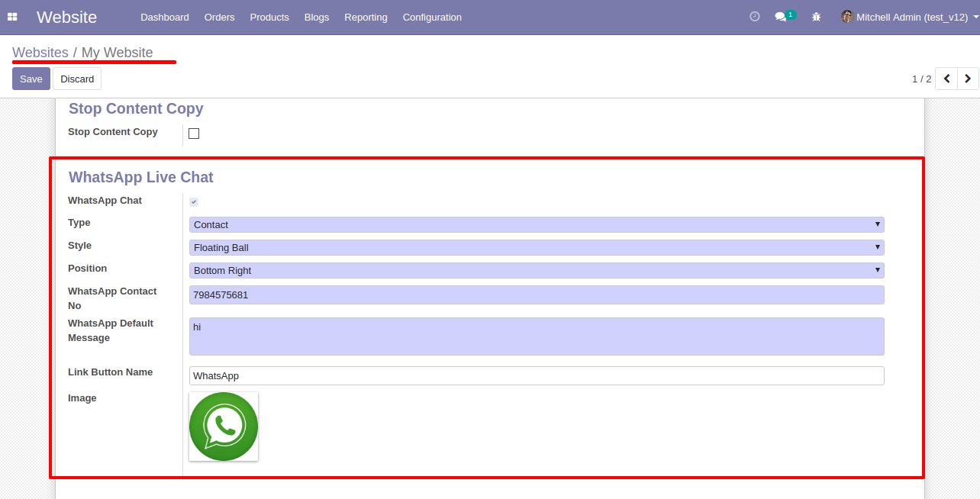
Task: Open the Orders menu
Action: (x=220, y=17)
